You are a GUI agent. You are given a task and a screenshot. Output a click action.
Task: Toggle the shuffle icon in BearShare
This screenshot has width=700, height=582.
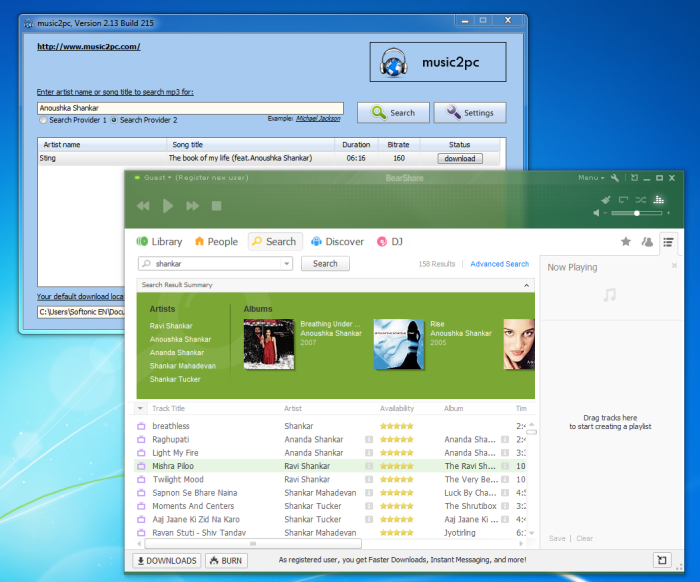641,200
